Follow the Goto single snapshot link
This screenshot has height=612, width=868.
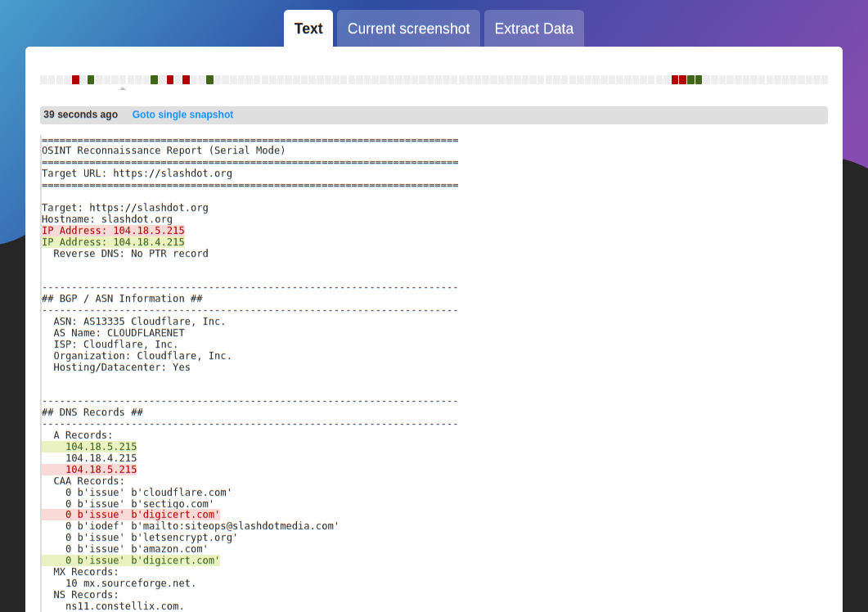[x=182, y=115]
